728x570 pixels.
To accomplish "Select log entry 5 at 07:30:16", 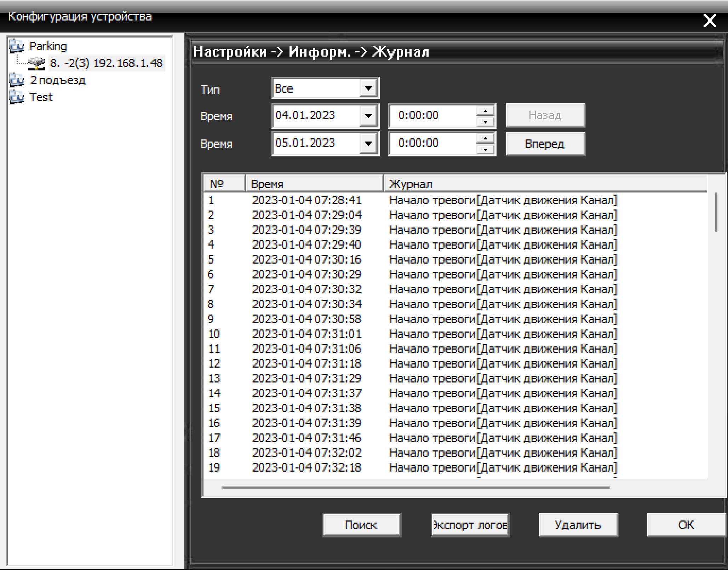I will coord(306,260).
